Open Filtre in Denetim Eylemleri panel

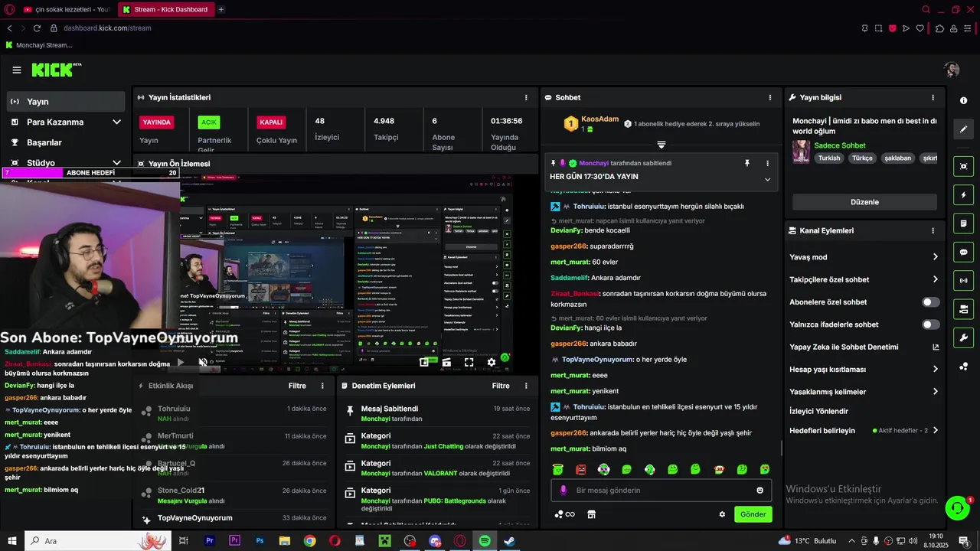[501, 386]
